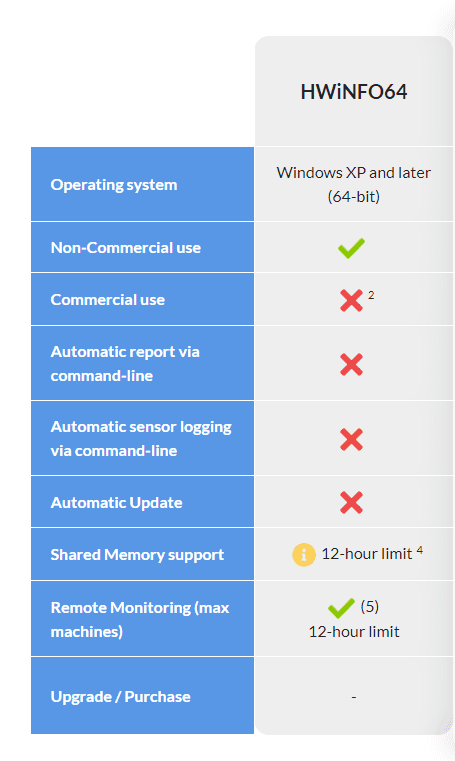Select the Automatic Update row label

[x=116, y=503]
